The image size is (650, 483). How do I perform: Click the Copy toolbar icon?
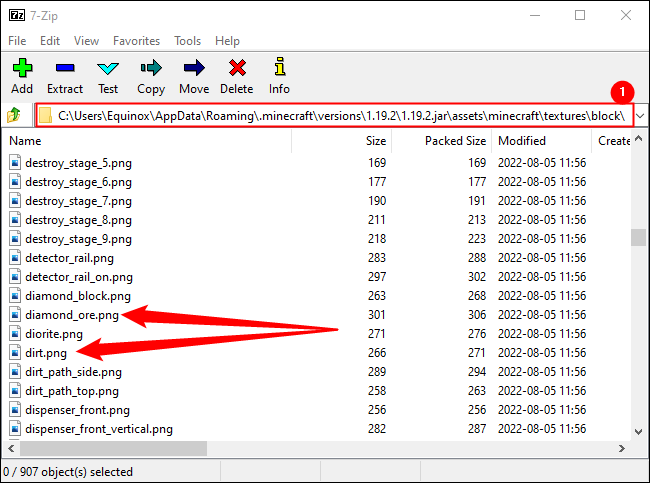[151, 68]
